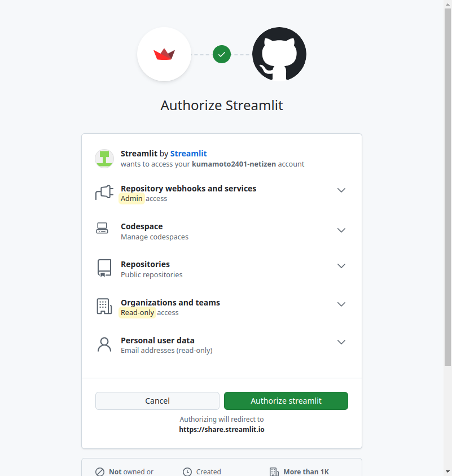The width and height of the screenshot is (452, 476).
Task: Click the Organizations building icon
Action: [x=104, y=307]
